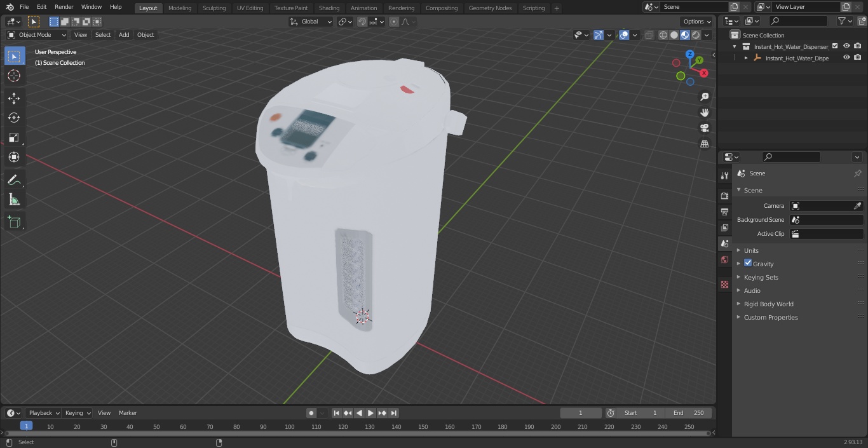The height and width of the screenshot is (448, 868).
Task: Open the Global transform orientation dropdown
Action: click(311, 22)
